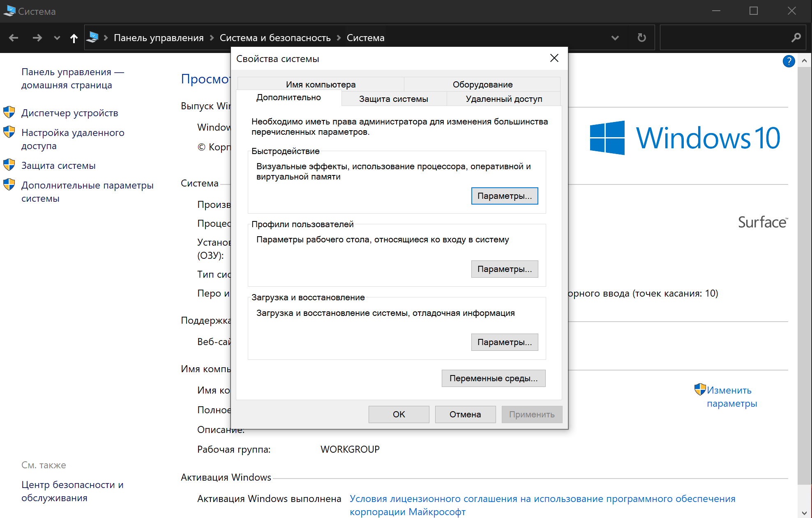Expand address bar history dropdown
Image resolution: width=812 pixels, height=518 pixels.
615,38
